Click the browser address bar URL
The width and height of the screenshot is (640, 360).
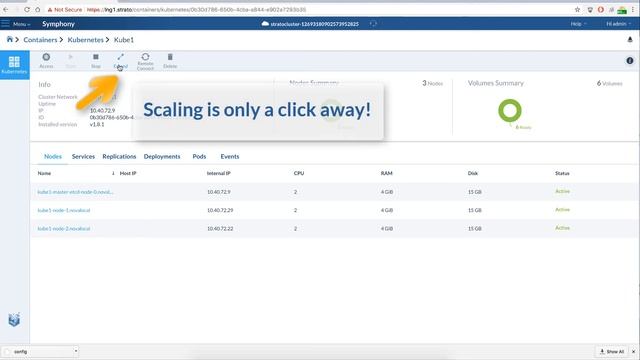[x=196, y=9]
